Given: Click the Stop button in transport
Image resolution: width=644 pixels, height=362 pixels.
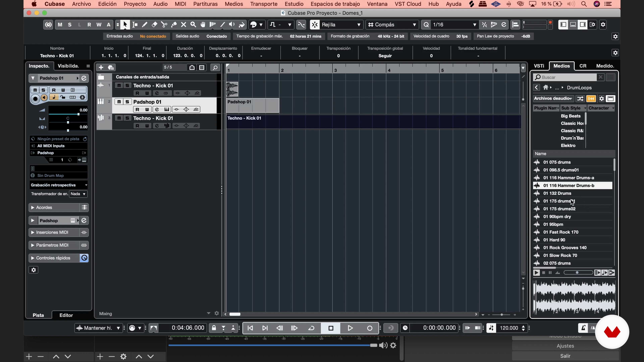Looking at the screenshot, I should pos(331,328).
